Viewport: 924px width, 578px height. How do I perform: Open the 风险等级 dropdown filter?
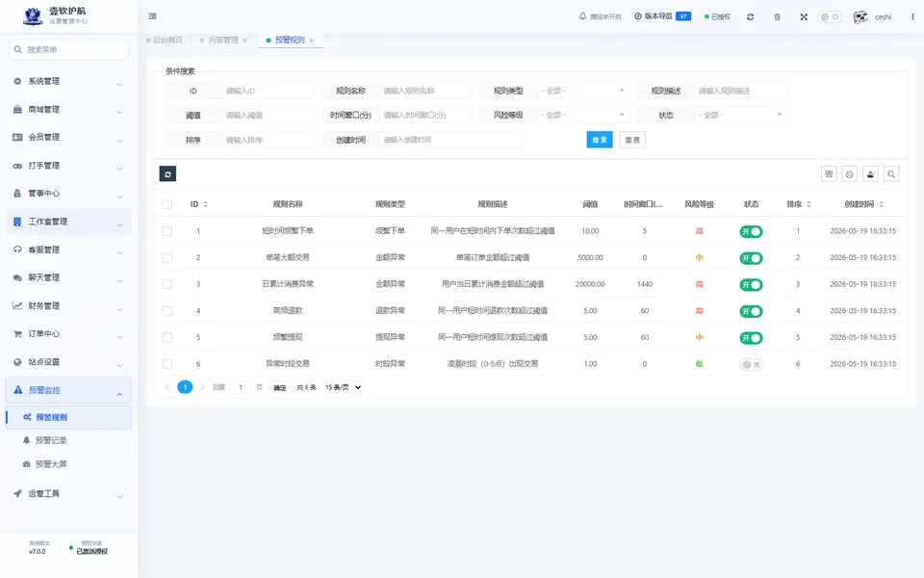pos(583,115)
